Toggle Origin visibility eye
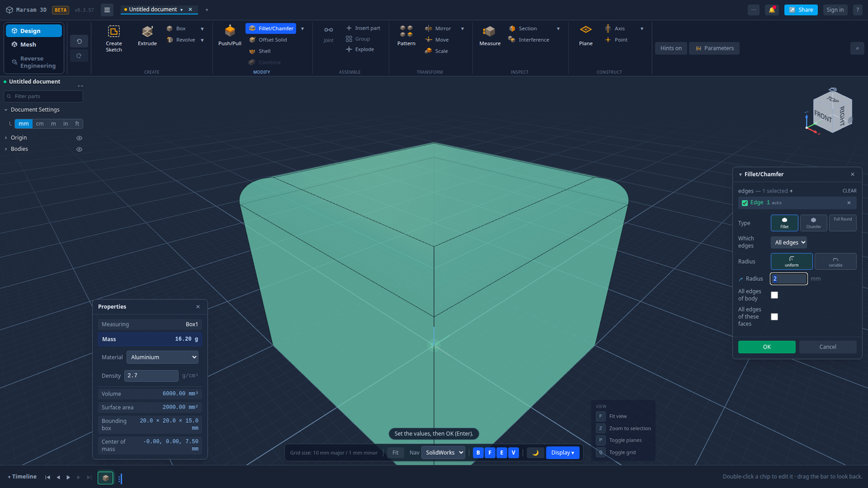This screenshot has height=488, width=868. point(79,138)
